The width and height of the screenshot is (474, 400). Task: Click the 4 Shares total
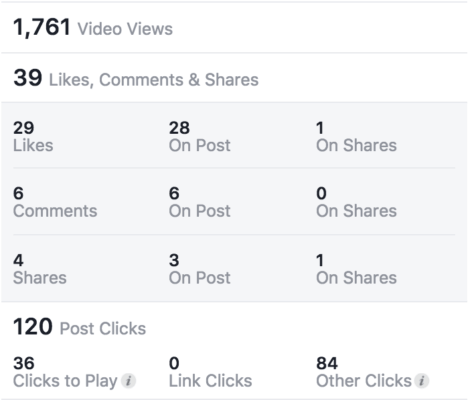coord(40,269)
